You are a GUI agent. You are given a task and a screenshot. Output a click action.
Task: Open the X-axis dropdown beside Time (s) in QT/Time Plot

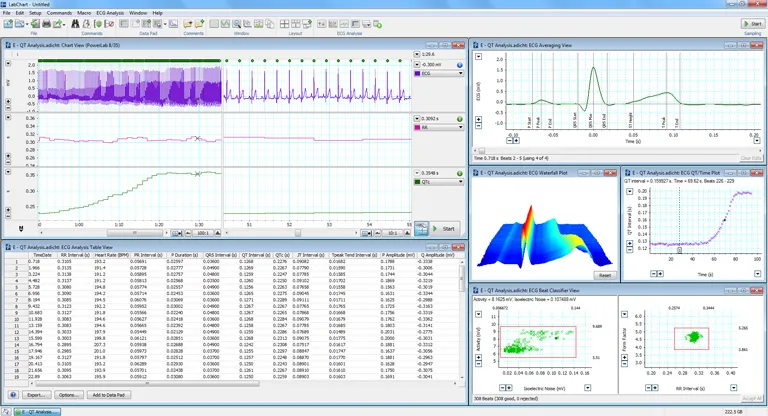pyautogui.click(x=757, y=274)
